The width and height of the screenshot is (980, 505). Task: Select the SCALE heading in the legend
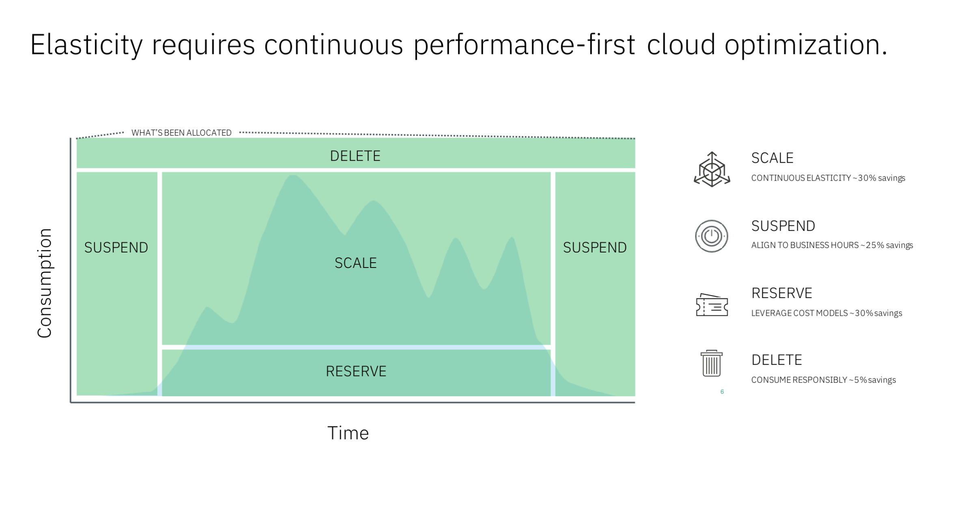(x=772, y=158)
